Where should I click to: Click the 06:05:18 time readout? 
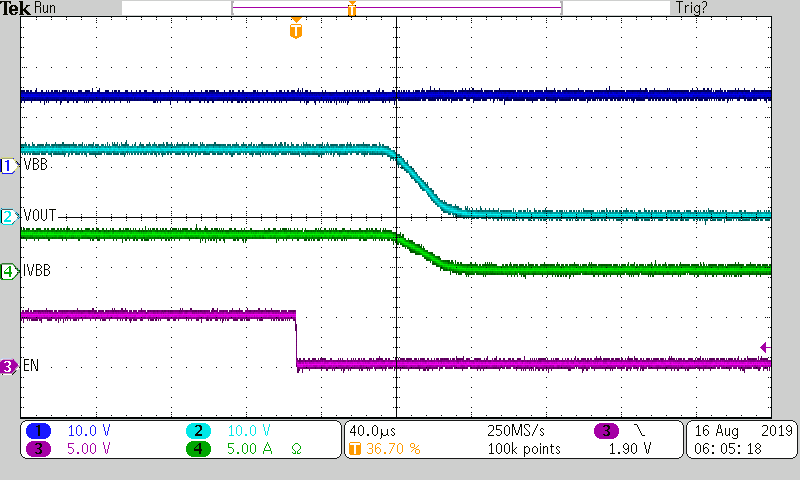click(x=728, y=449)
